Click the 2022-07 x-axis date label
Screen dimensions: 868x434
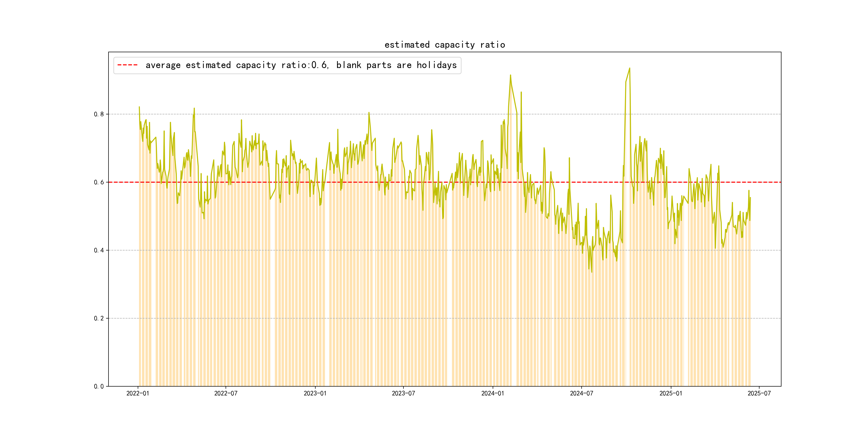226,394
